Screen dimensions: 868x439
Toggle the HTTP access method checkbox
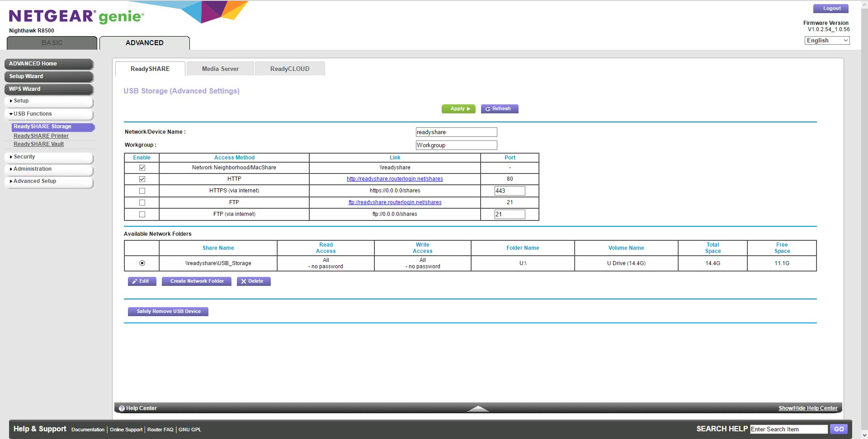pyautogui.click(x=142, y=179)
